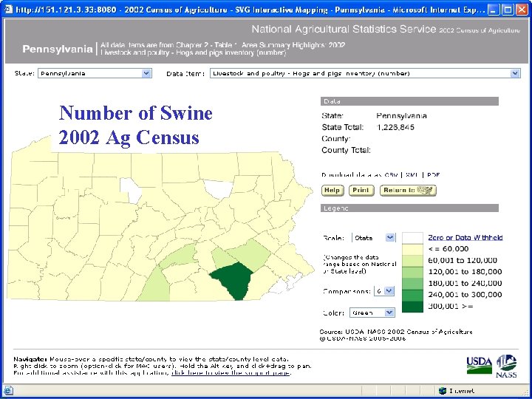Click the Internet zone globe icon

tap(443, 391)
